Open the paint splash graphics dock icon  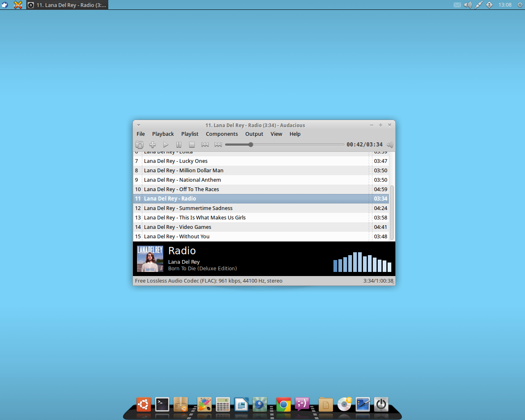pyautogui.click(x=204, y=405)
